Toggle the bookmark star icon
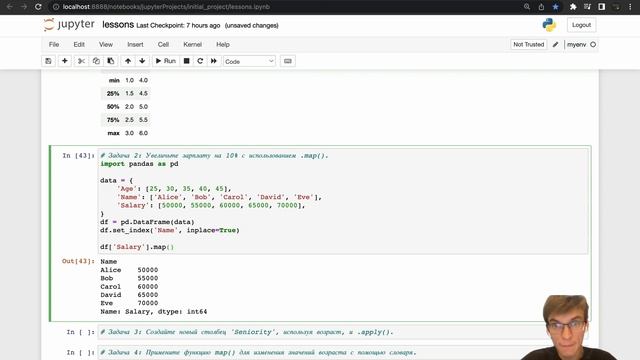This screenshot has height=360, width=640. click(555, 7)
